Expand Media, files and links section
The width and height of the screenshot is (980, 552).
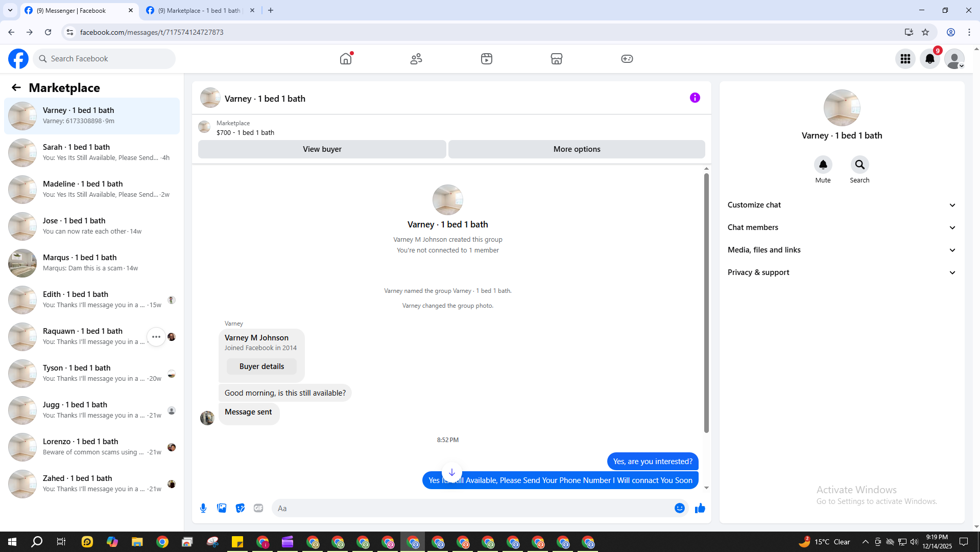[842, 250]
